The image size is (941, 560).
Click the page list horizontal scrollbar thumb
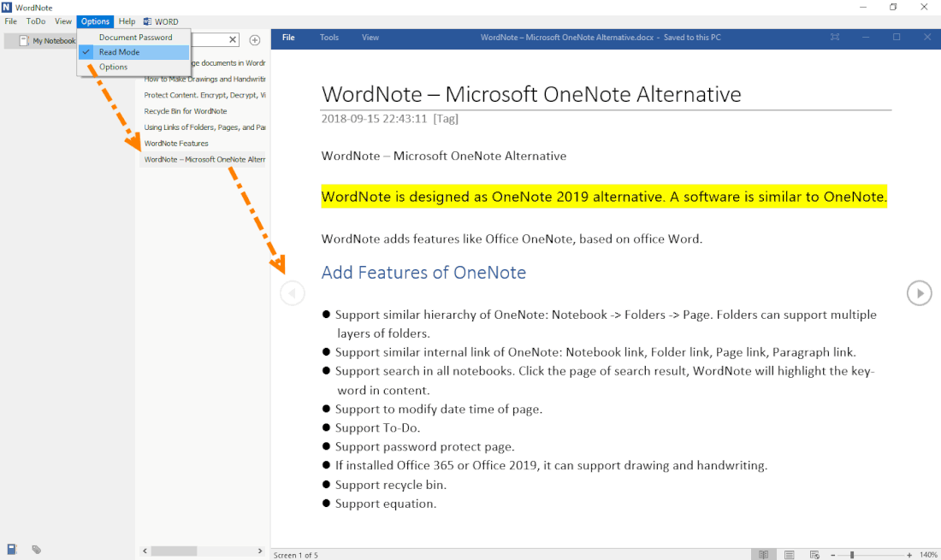tap(174, 551)
